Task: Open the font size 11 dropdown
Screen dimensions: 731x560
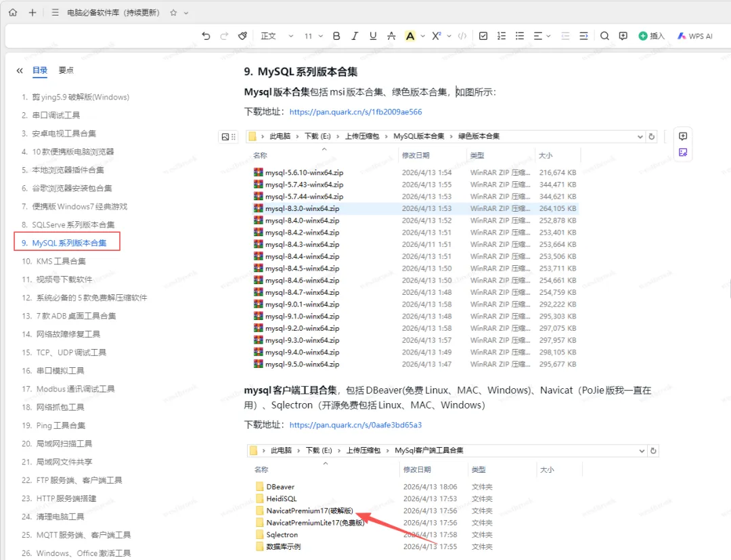Action: tap(313, 36)
